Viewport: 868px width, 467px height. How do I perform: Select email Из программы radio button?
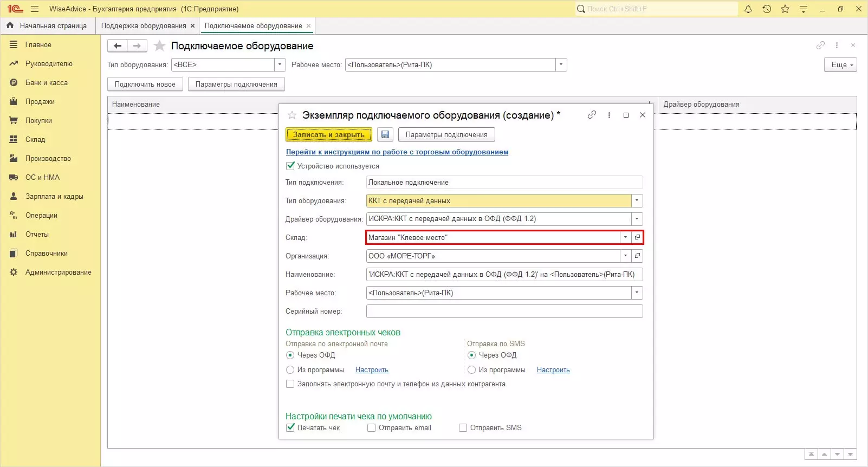pyautogui.click(x=290, y=369)
